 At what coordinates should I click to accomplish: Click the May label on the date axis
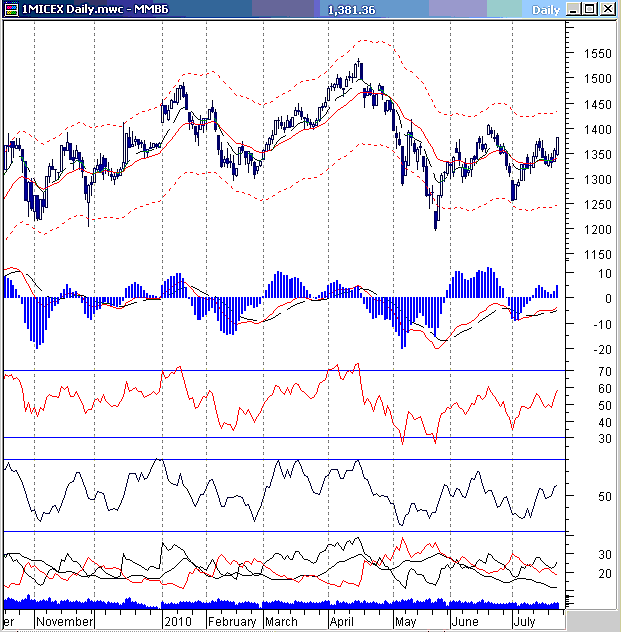[x=407, y=621]
